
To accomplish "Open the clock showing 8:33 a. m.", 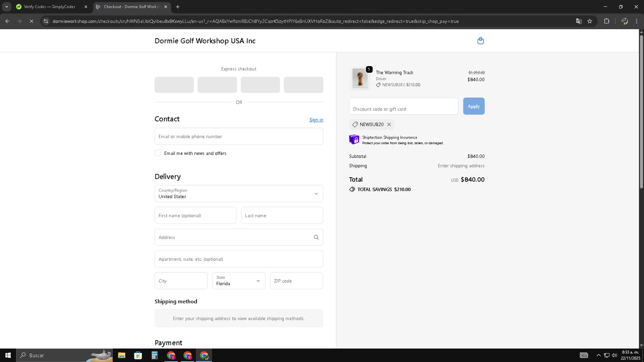I will pyautogui.click(x=630, y=355).
